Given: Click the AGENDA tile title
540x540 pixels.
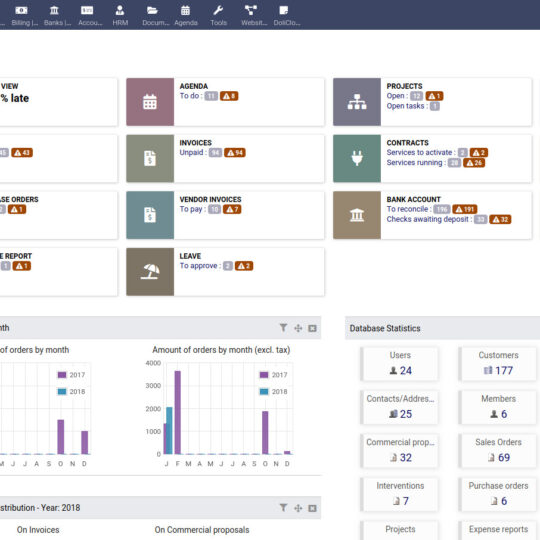Looking at the screenshot, I should pyautogui.click(x=194, y=86).
